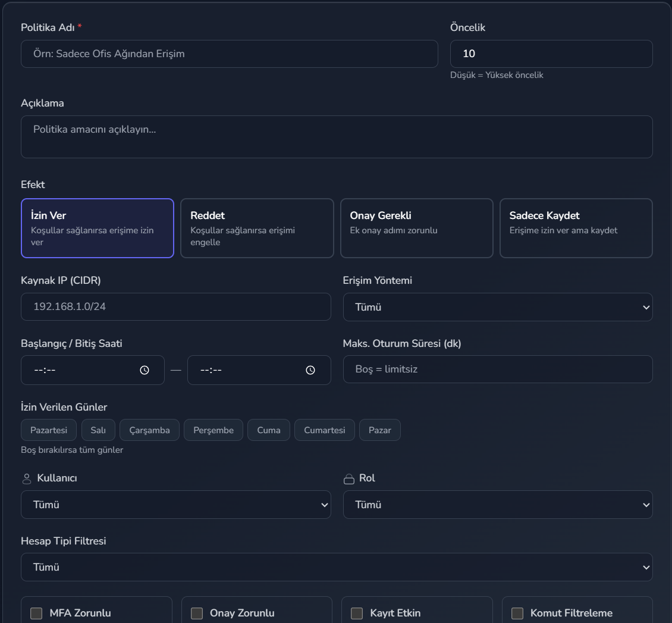This screenshot has width=672, height=623.
Task: Focus the Maks. Oturum Süresi field
Action: [x=498, y=369]
